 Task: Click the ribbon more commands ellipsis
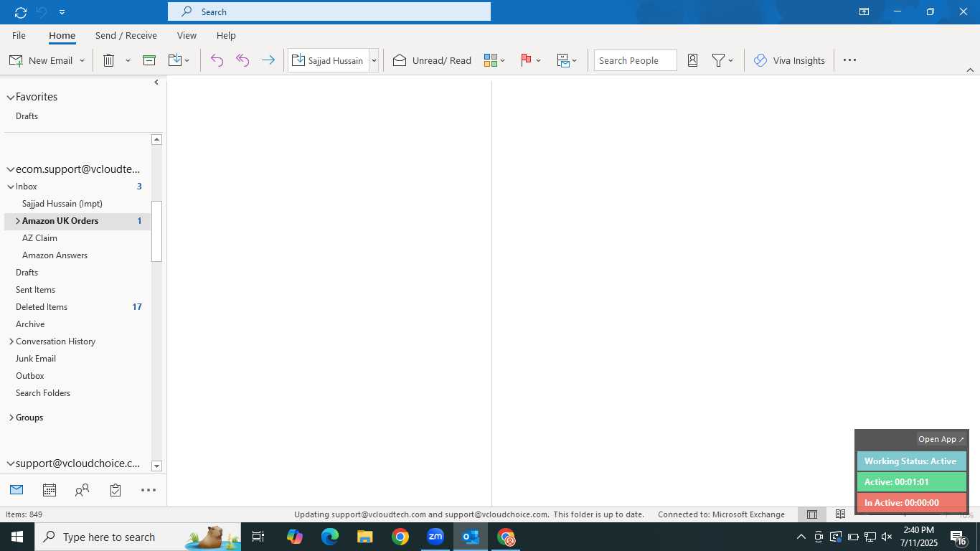coord(849,60)
